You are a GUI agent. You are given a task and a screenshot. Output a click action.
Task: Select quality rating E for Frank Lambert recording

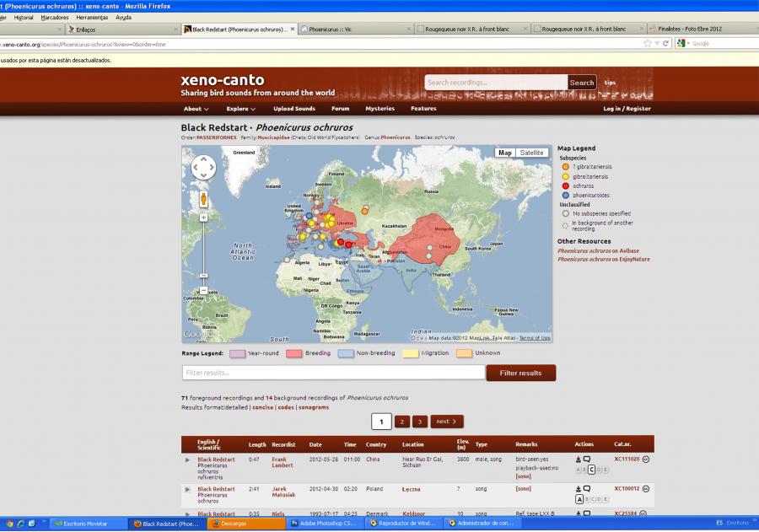[x=606, y=470]
